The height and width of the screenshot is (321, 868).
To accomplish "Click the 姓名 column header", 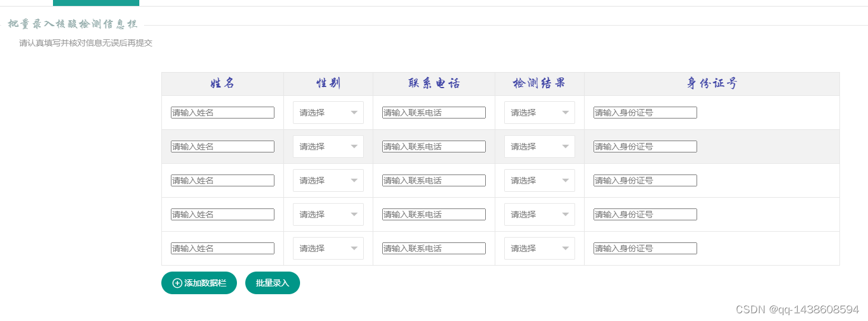I will pyautogui.click(x=223, y=84).
